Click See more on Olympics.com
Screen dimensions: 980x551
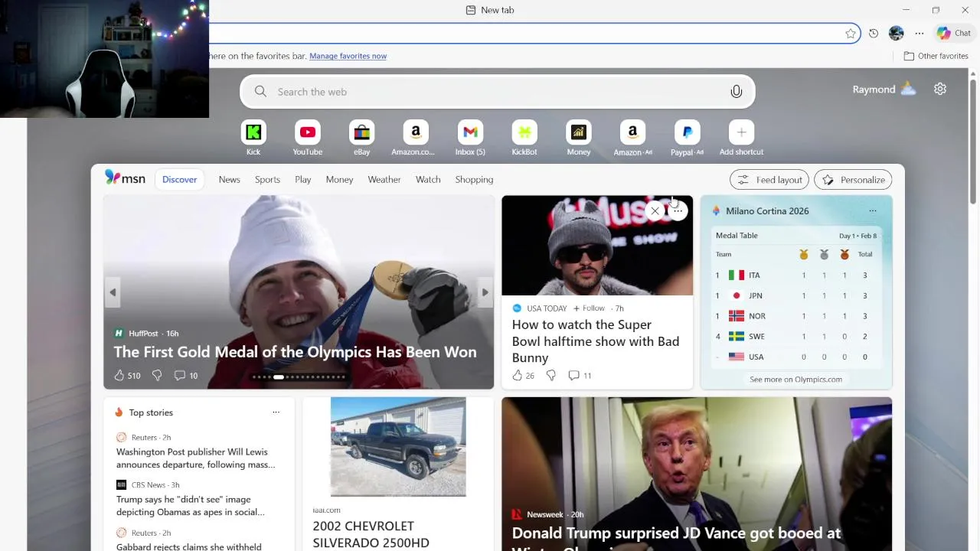(x=795, y=379)
